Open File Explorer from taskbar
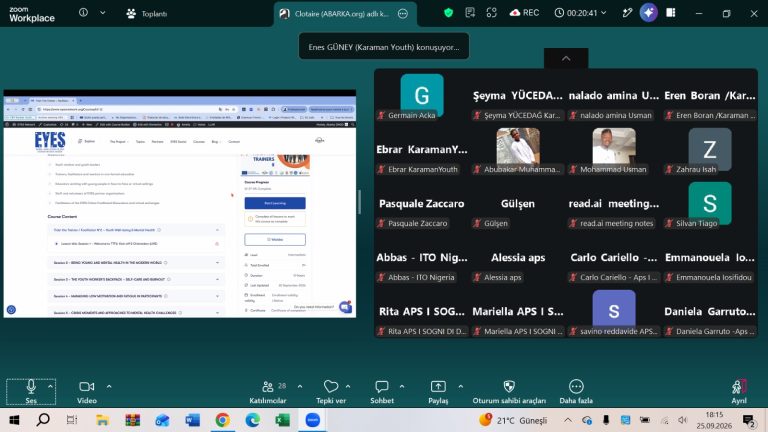Viewport: 768px width, 432px height. (x=102, y=420)
